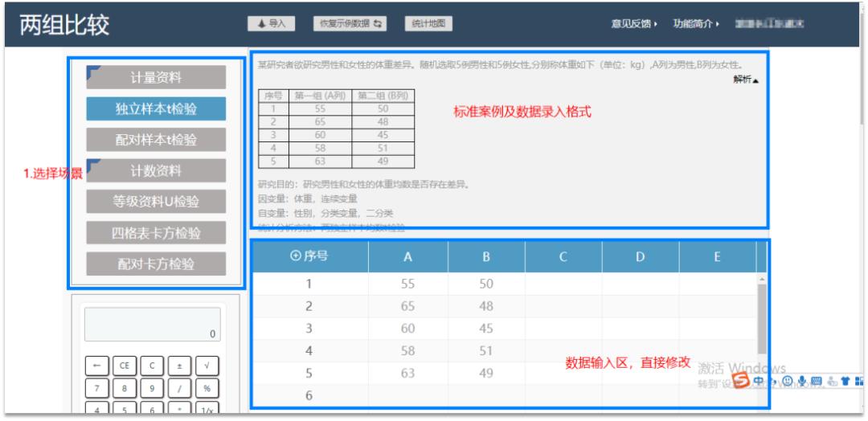Open the 统计地图 button
868x421 pixels.
428,24
